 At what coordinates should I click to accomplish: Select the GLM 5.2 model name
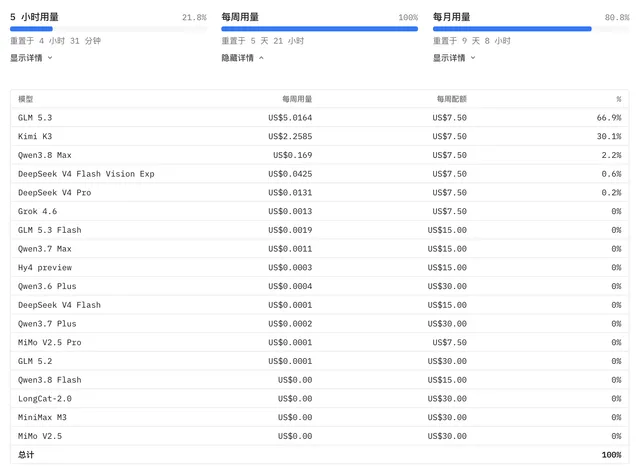pos(35,361)
